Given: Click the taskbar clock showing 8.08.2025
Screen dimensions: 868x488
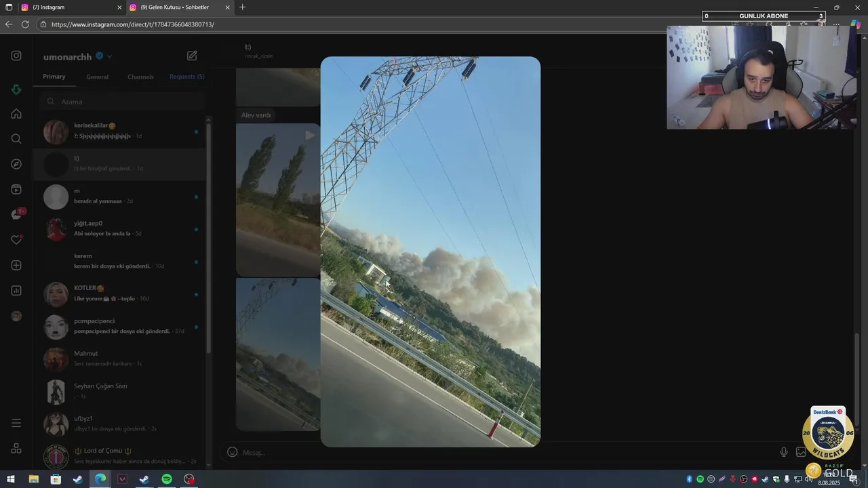Looking at the screenshot, I should click(x=829, y=479).
